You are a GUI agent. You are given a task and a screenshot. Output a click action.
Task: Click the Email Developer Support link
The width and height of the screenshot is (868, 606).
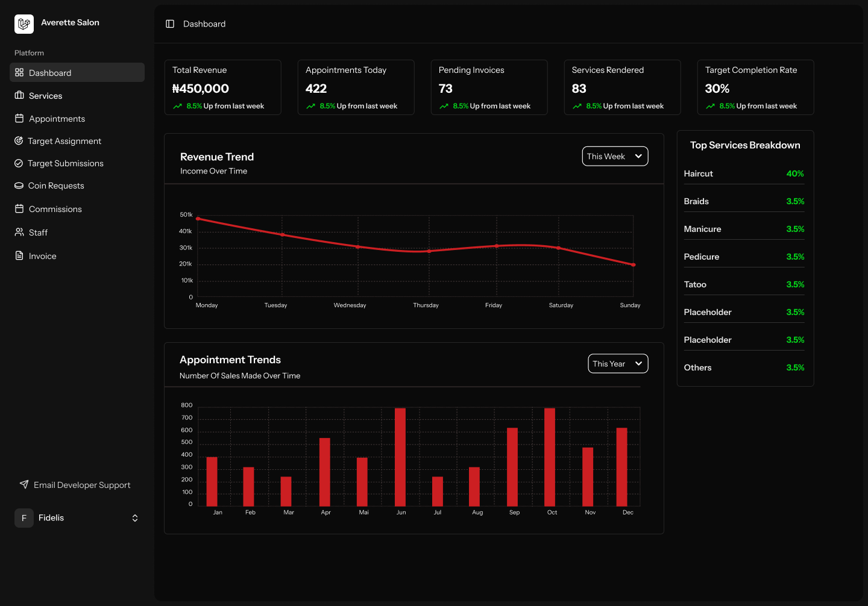(x=82, y=485)
